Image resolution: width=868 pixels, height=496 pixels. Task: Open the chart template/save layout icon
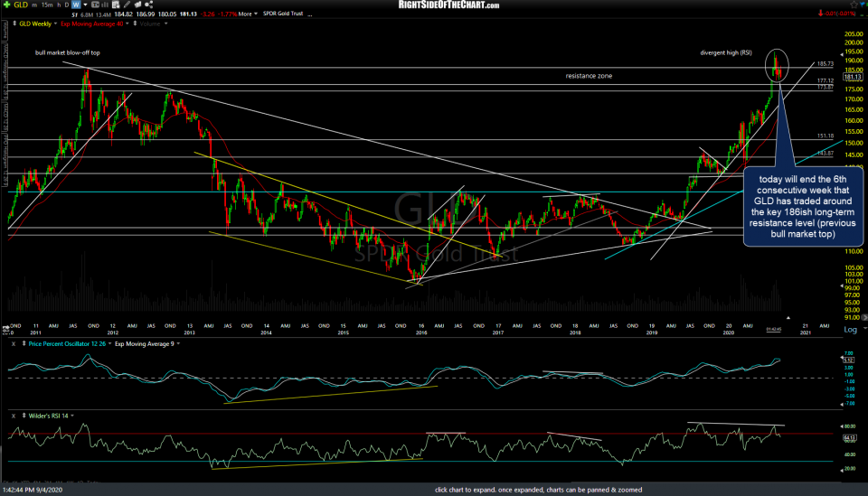[x=116, y=5]
